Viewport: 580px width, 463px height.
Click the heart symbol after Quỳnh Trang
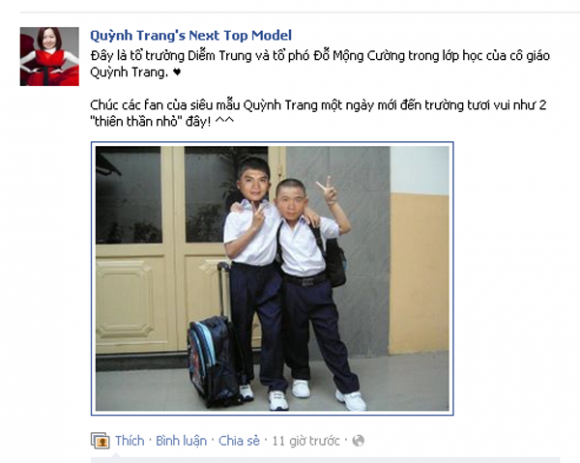[x=176, y=72]
